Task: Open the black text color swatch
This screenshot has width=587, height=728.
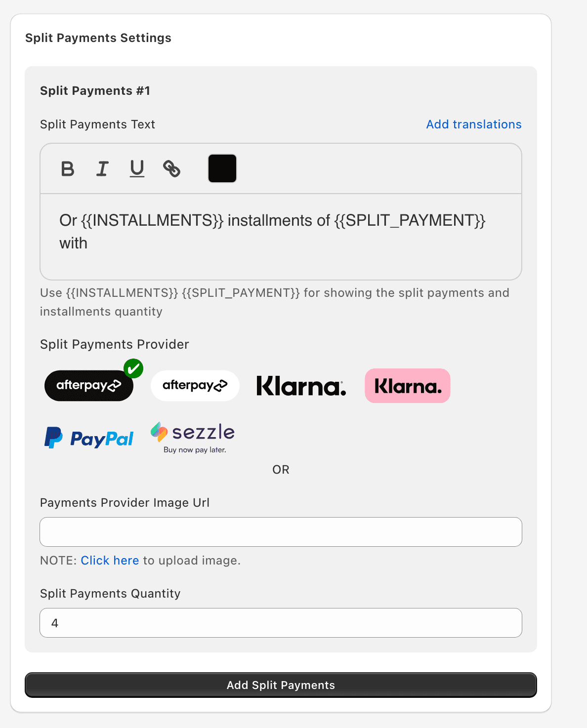Action: coord(222,168)
